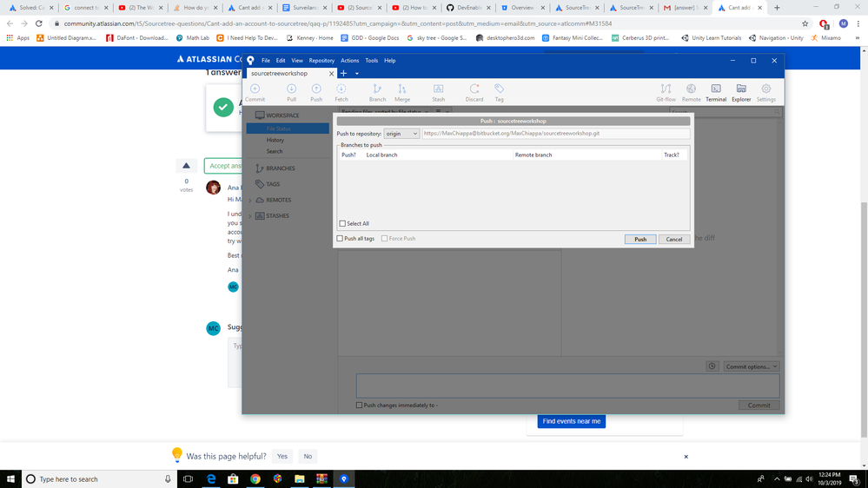Dismiss the page helpful banner
The width and height of the screenshot is (868, 488).
[x=686, y=457]
